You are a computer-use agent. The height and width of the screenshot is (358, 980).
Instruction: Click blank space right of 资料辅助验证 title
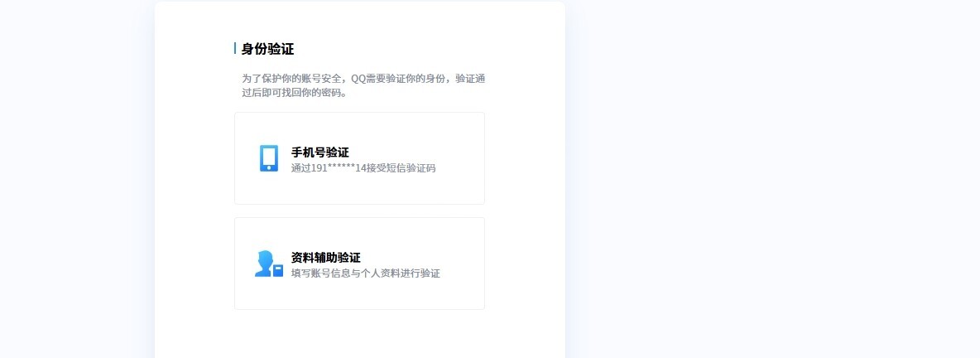422,257
